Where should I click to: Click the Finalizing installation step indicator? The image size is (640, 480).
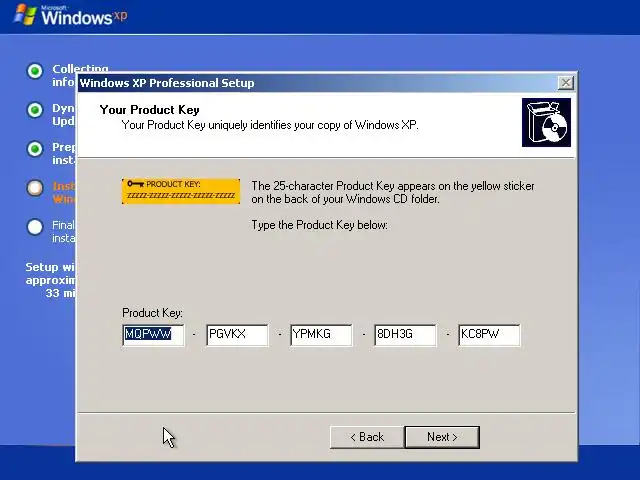[35, 227]
